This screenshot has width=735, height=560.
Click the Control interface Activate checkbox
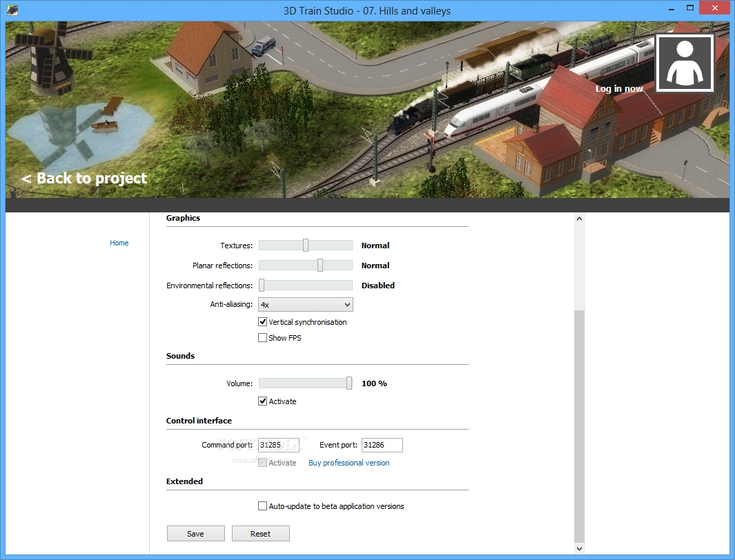(262, 463)
